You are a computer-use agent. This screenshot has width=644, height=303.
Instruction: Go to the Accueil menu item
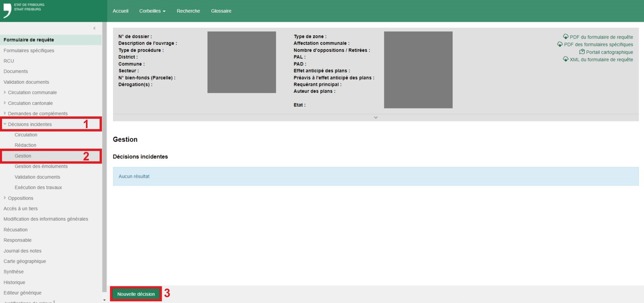(120, 11)
